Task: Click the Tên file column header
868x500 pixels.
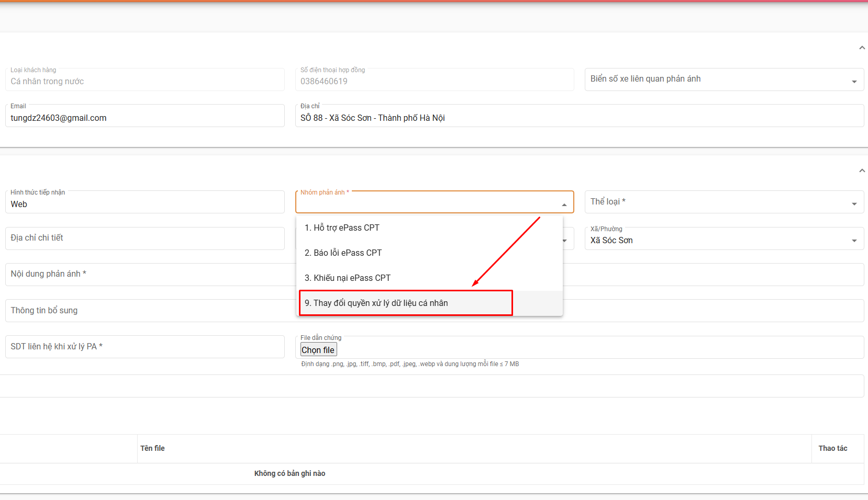Action: coord(152,448)
